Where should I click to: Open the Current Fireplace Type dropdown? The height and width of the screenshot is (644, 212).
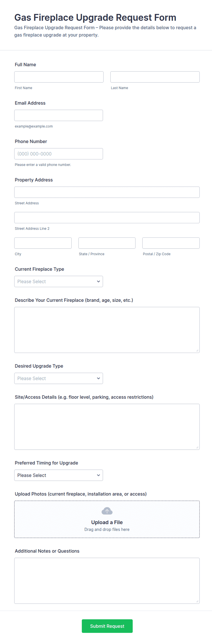click(x=59, y=281)
